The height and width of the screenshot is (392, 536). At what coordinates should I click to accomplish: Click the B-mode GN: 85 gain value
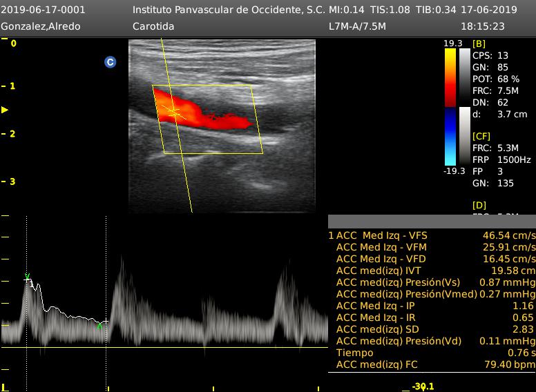click(x=490, y=67)
